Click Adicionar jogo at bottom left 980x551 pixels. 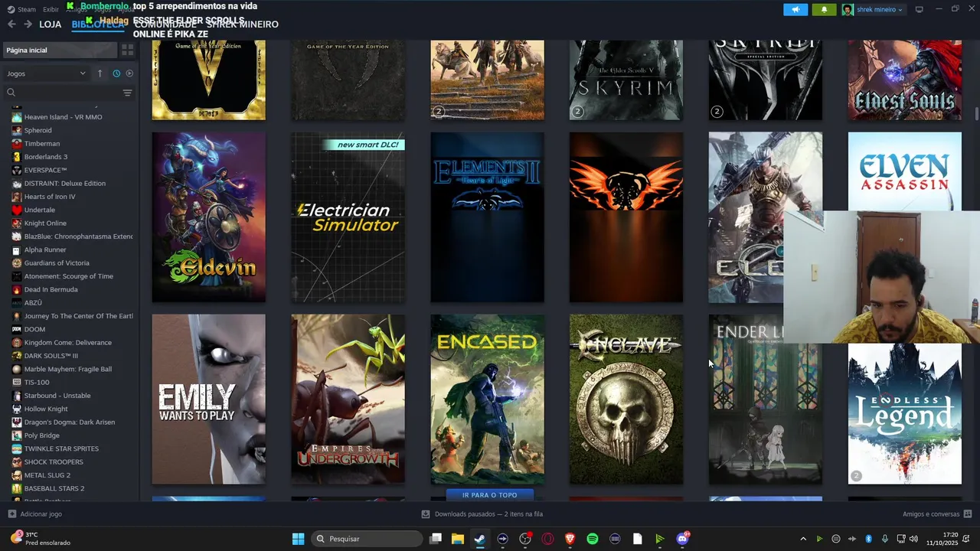[34, 514]
